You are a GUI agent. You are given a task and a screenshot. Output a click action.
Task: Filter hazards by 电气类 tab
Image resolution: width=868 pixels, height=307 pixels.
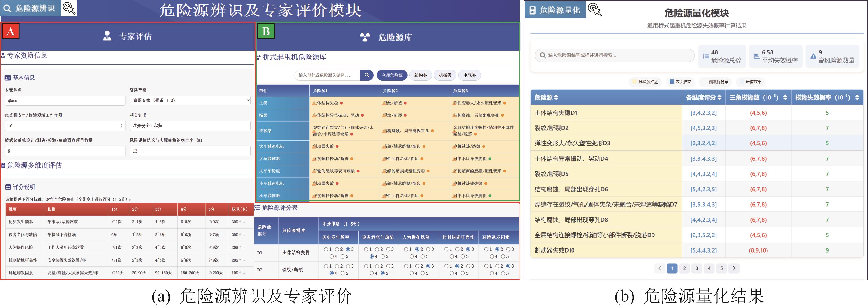pos(469,75)
